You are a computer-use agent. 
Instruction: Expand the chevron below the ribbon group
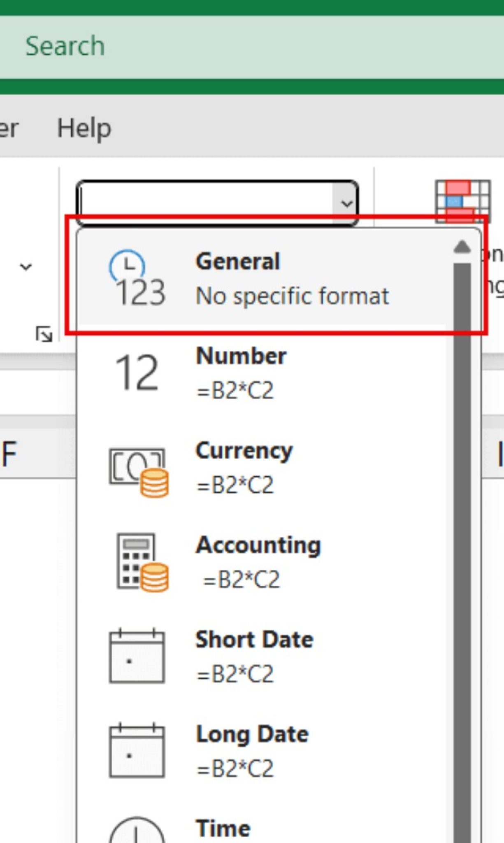click(x=26, y=267)
